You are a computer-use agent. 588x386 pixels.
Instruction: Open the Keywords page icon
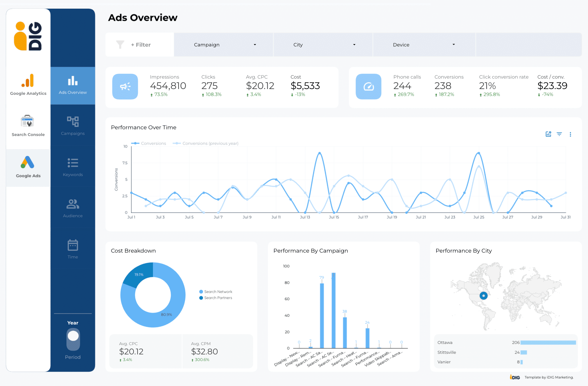73,163
